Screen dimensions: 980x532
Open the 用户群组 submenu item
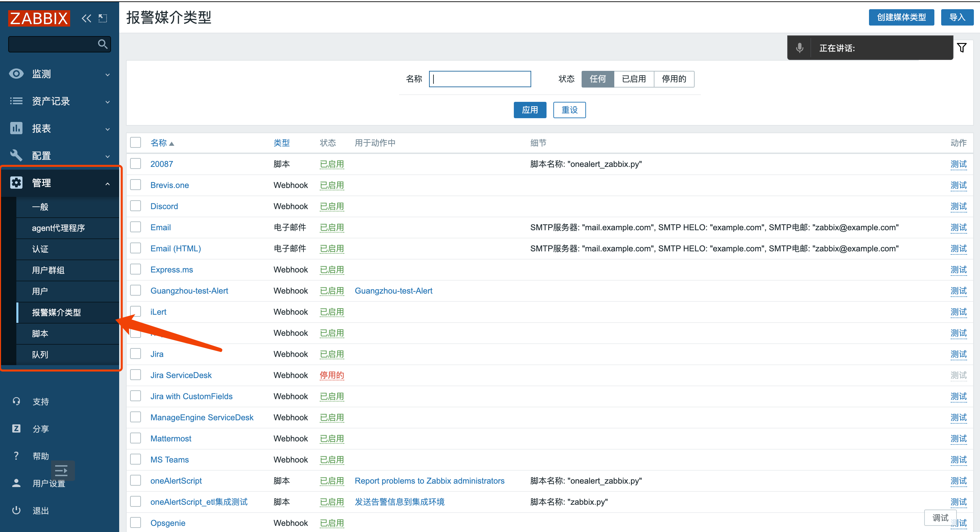pos(48,270)
